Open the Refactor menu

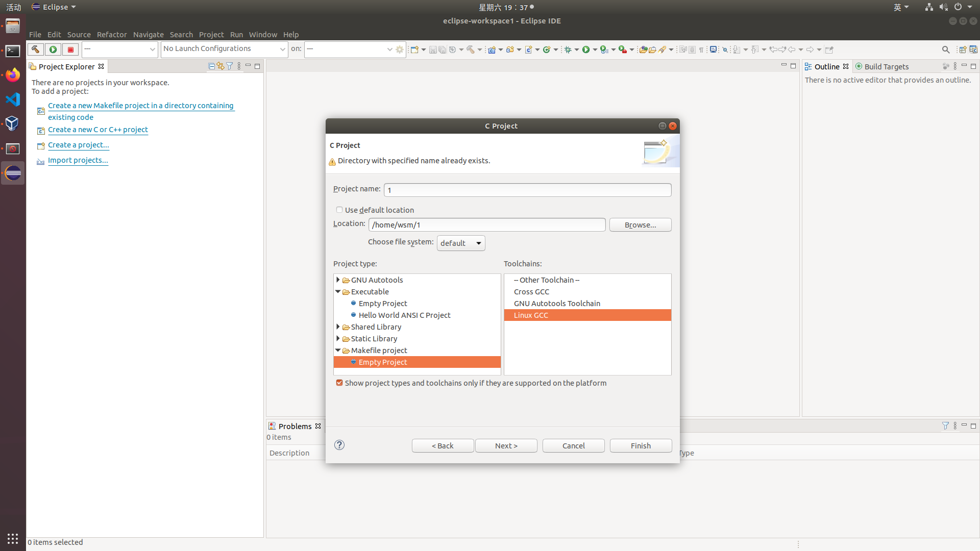point(112,35)
